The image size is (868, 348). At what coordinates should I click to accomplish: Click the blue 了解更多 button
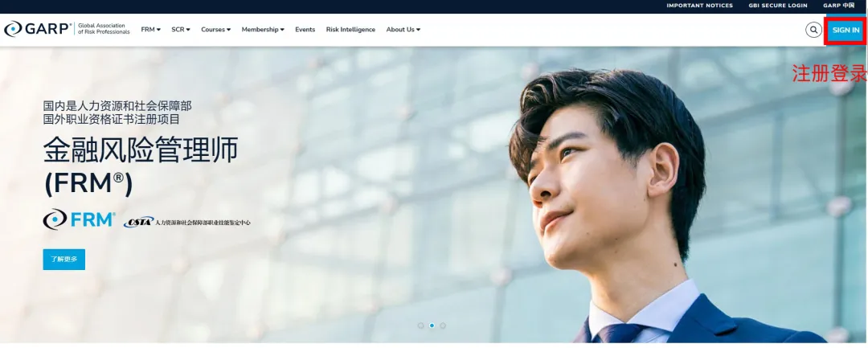tap(64, 260)
